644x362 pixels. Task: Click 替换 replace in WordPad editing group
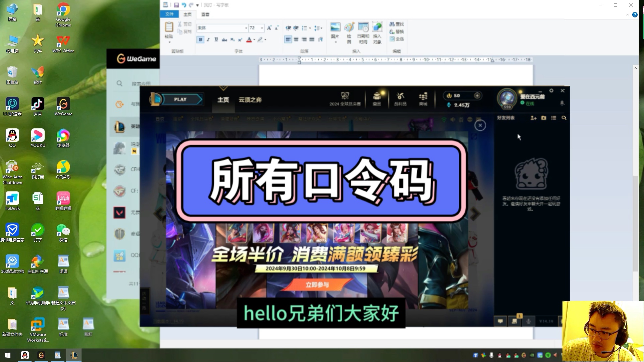(x=396, y=32)
